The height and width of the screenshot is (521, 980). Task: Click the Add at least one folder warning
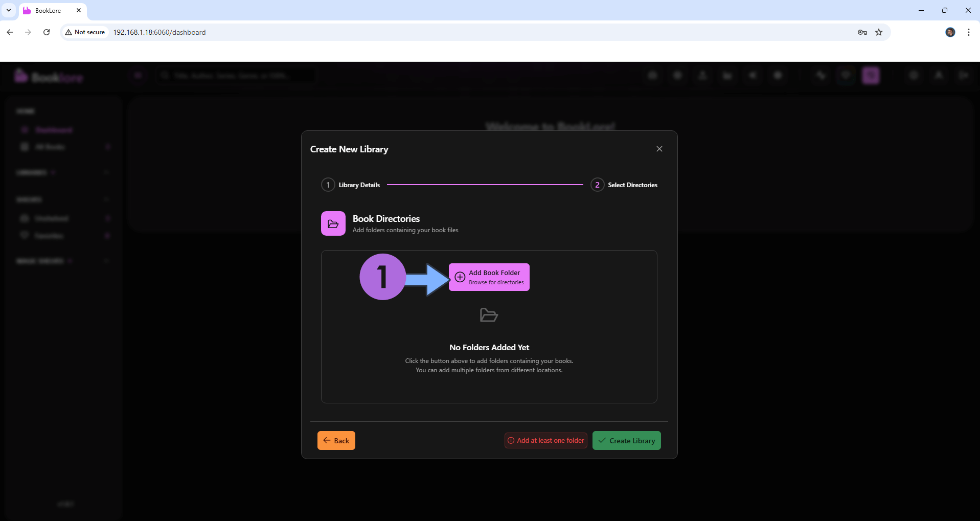coord(545,441)
